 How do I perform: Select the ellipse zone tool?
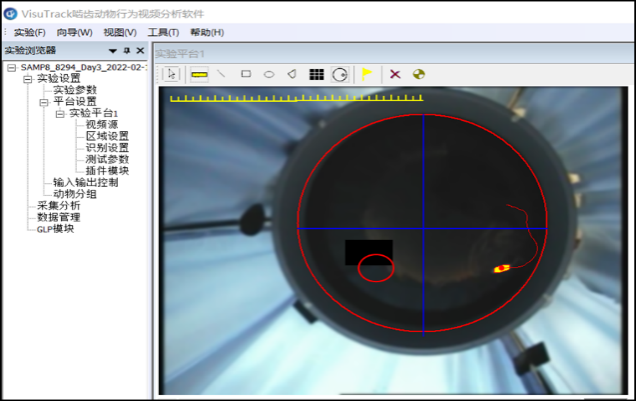[269, 74]
